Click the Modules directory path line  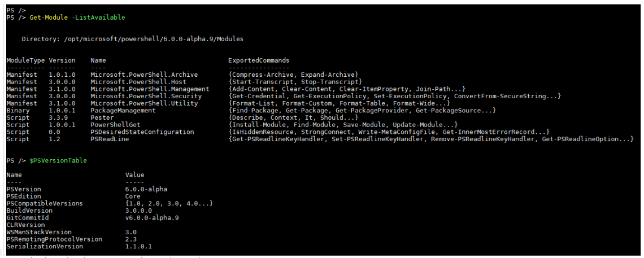click(132, 39)
